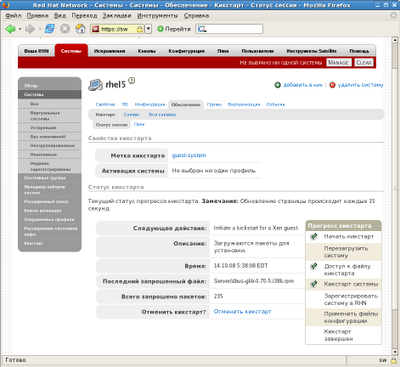Screen dimensions: 400x367
Task: Click the padlock icon in the address bar
Action: 140,29
